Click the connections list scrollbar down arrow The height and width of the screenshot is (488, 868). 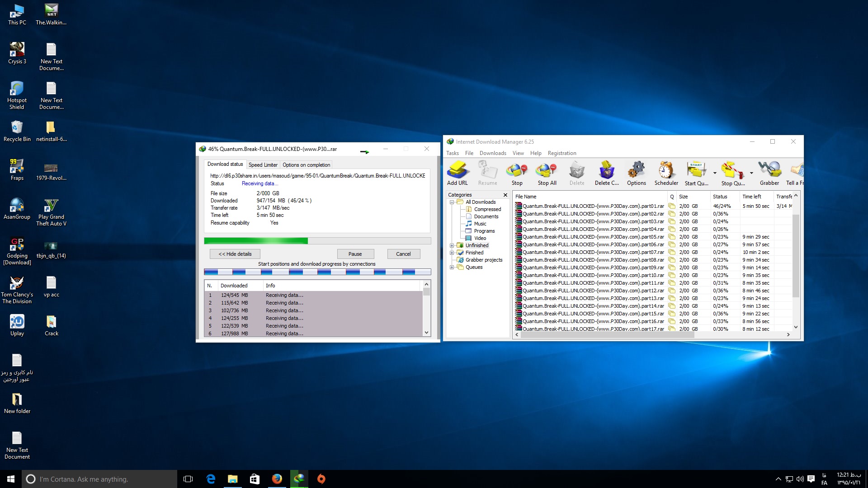pyautogui.click(x=426, y=333)
